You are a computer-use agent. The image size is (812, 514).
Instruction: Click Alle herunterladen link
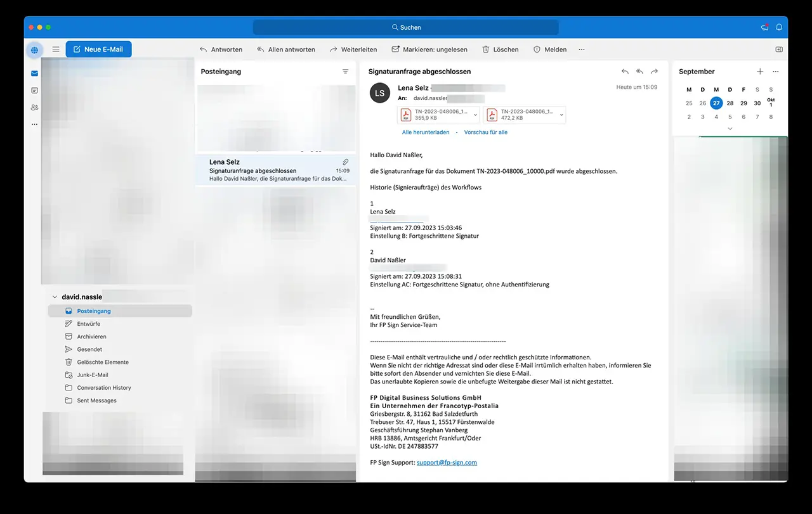pyautogui.click(x=425, y=132)
